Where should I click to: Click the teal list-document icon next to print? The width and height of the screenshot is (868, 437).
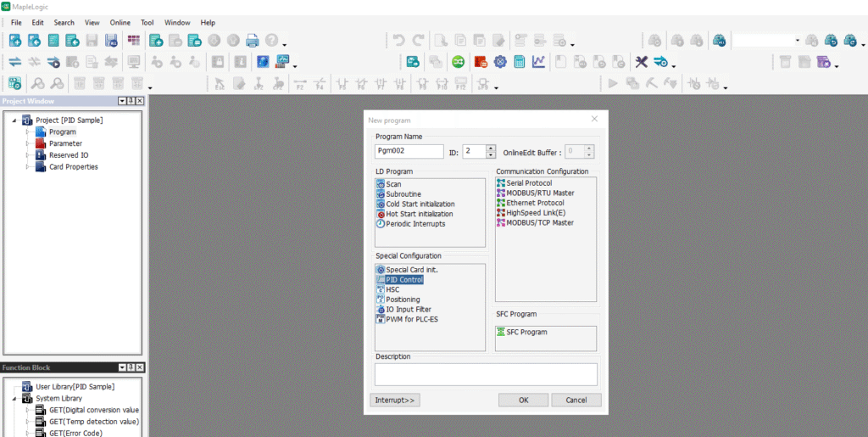pyautogui.click(x=194, y=40)
